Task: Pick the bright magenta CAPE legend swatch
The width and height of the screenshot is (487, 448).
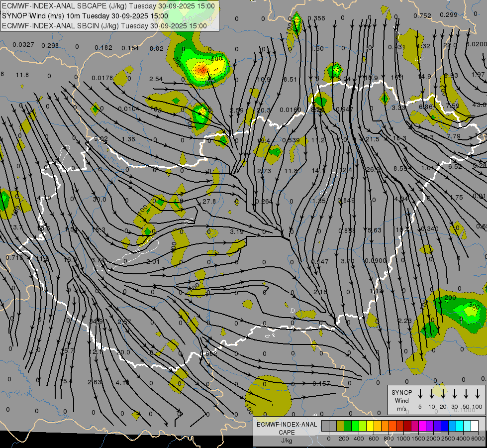Action: pos(422,426)
